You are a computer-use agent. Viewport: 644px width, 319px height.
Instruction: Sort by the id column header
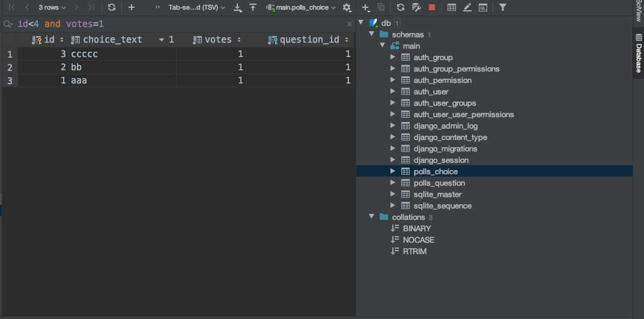(x=43, y=40)
